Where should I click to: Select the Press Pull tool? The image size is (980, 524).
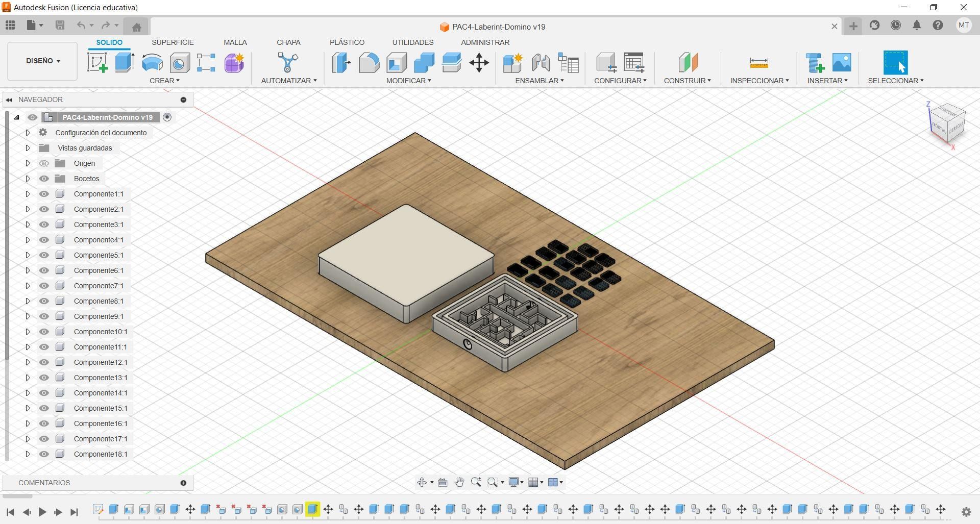point(341,63)
